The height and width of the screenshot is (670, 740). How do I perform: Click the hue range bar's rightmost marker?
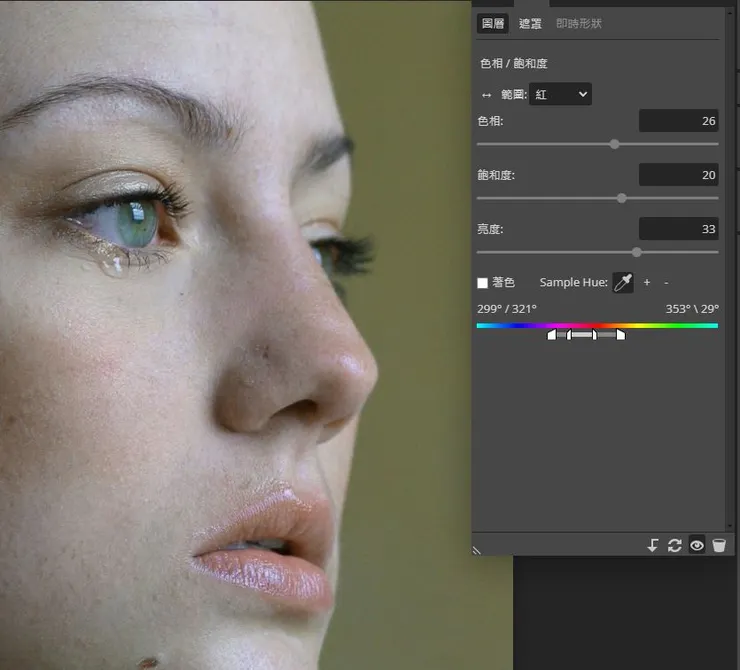coord(621,335)
